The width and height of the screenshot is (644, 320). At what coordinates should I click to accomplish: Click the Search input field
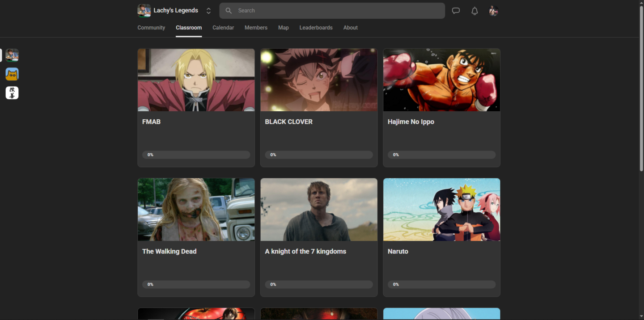click(x=332, y=11)
